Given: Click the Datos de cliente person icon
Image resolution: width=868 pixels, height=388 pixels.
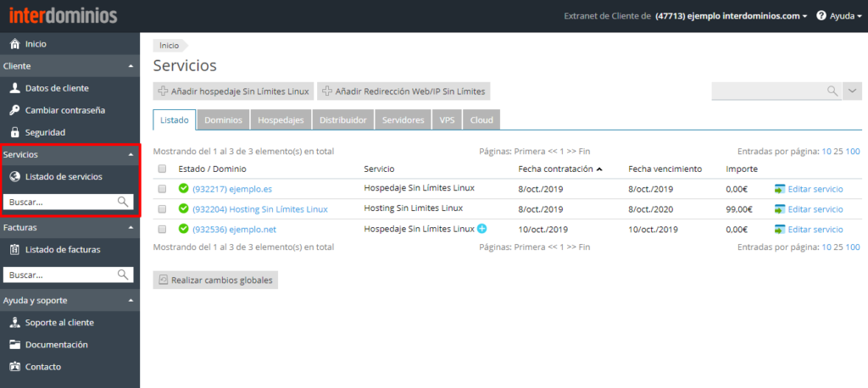Looking at the screenshot, I should point(15,88).
